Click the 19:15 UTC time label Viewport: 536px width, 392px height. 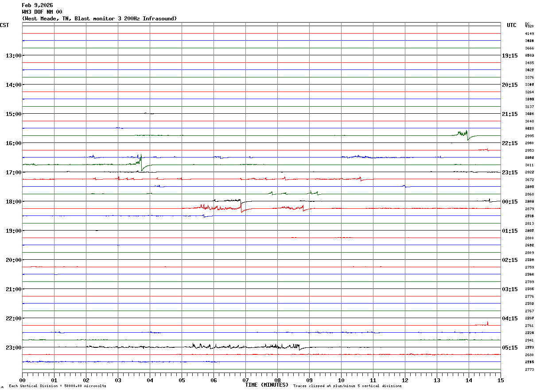(x=509, y=56)
